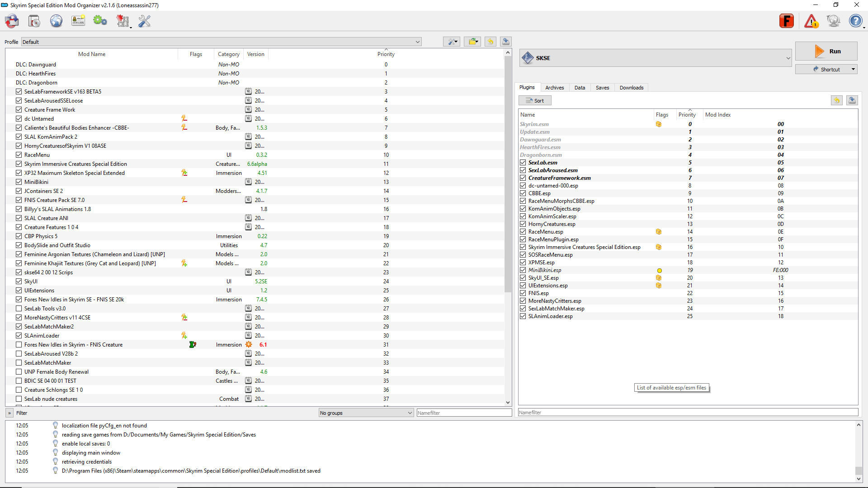The width and height of the screenshot is (868, 488).
Task: Click lightbulb icon beside 'displaying main window' log
Action: [x=55, y=452]
